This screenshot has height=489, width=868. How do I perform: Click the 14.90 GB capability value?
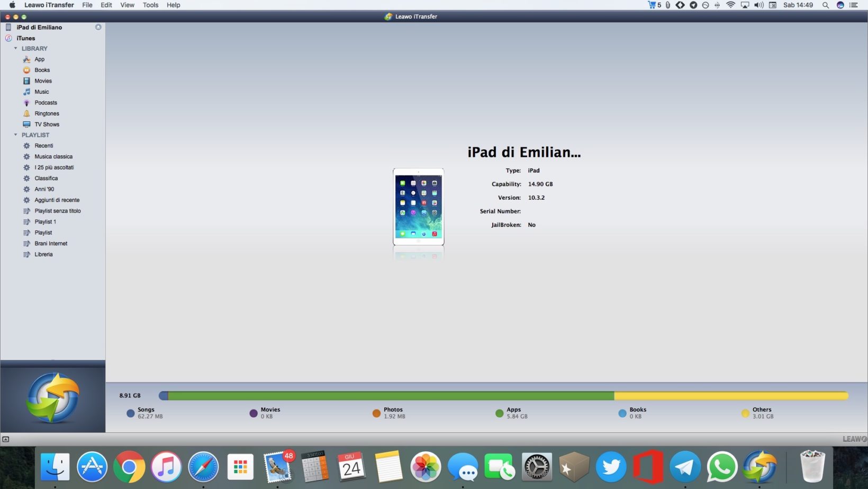(x=540, y=184)
